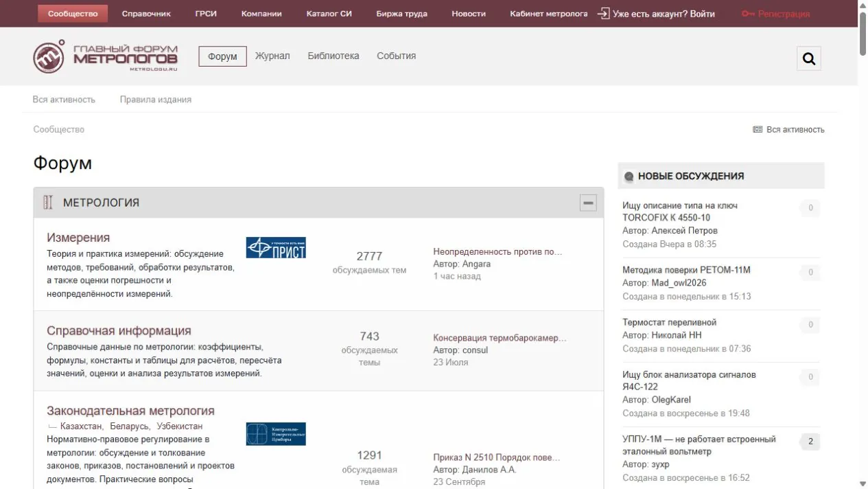Switch to the Библиотека tab

click(x=333, y=56)
